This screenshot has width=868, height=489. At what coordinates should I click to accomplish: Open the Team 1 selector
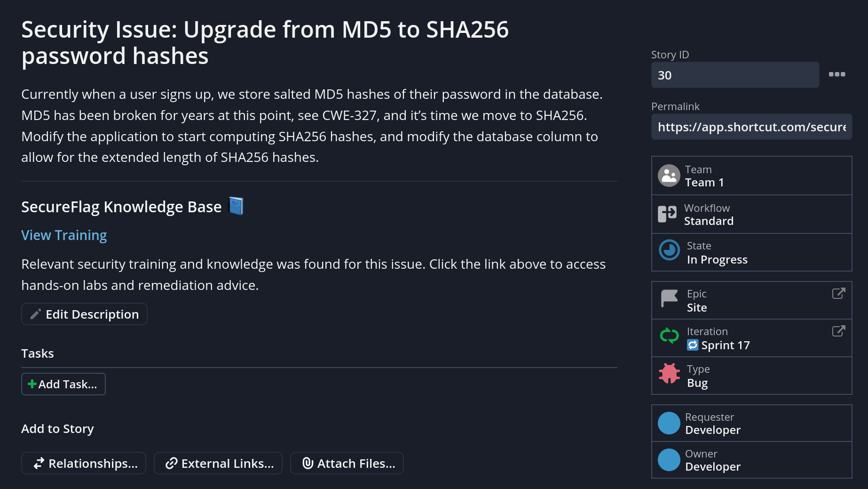[751, 176]
